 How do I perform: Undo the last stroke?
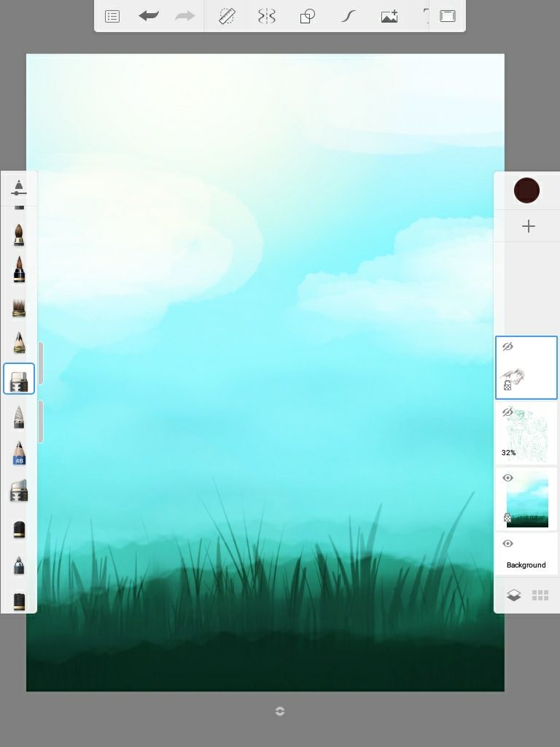click(x=149, y=16)
